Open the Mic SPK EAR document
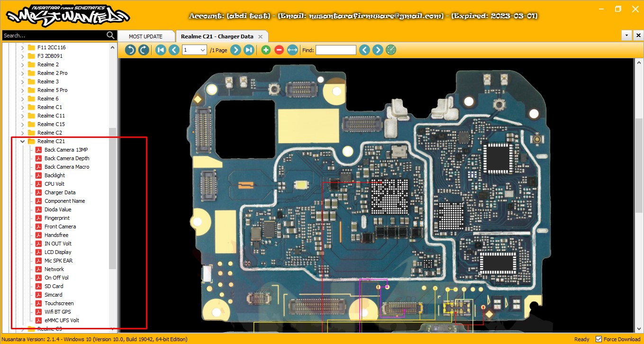 pos(58,261)
